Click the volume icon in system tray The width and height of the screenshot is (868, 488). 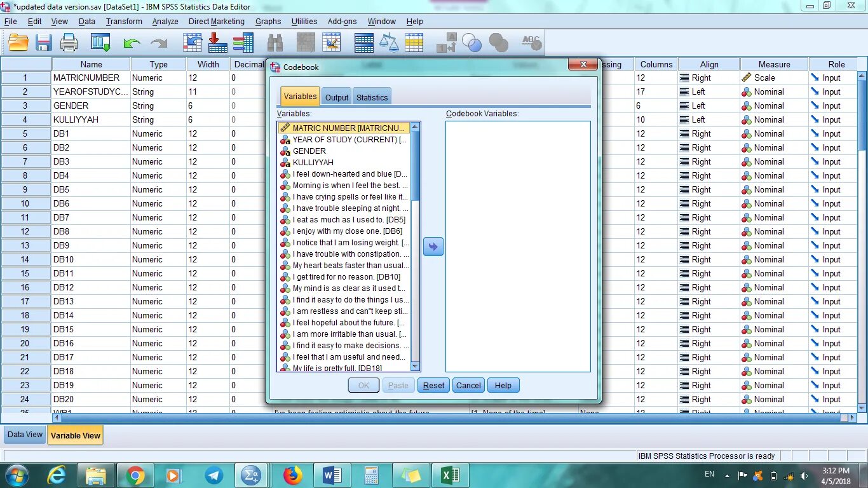pos(804,475)
